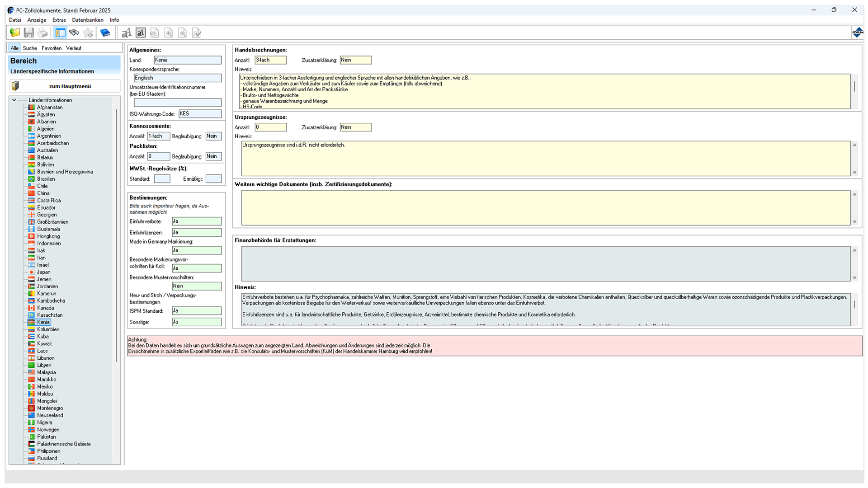
Task: Click the zoom out document icon
Action: pyautogui.click(x=183, y=33)
